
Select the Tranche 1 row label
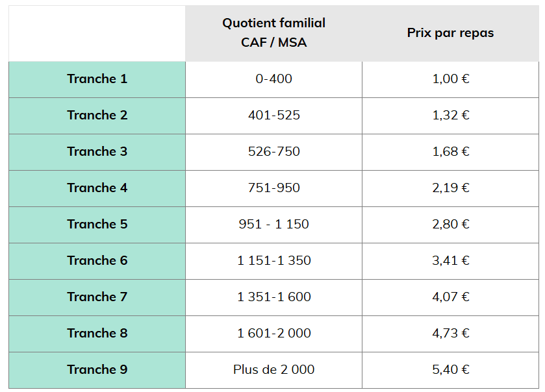(x=97, y=79)
